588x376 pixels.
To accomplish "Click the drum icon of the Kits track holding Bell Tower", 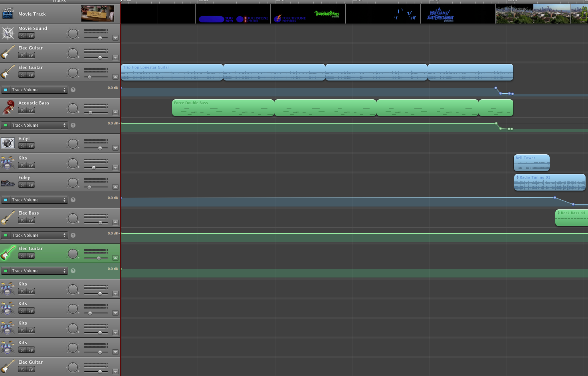I will [8, 163].
